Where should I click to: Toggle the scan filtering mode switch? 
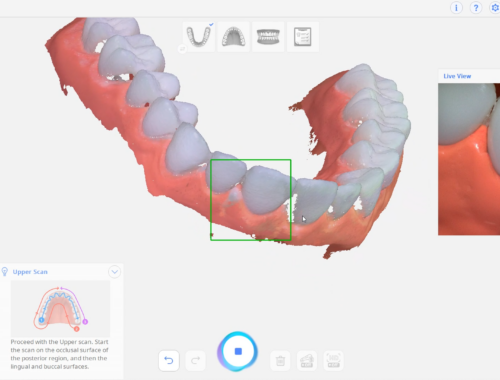tap(307, 360)
